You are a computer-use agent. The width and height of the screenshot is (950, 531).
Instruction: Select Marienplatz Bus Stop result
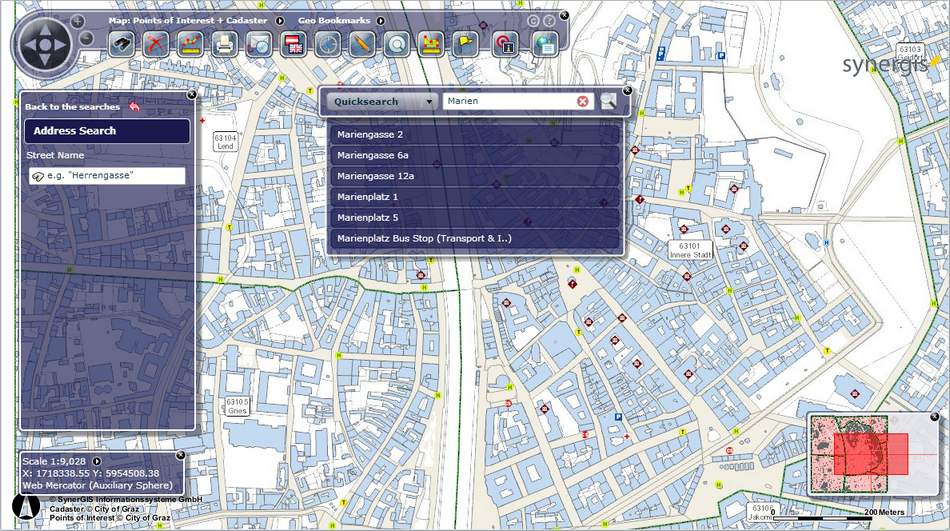[x=475, y=238]
